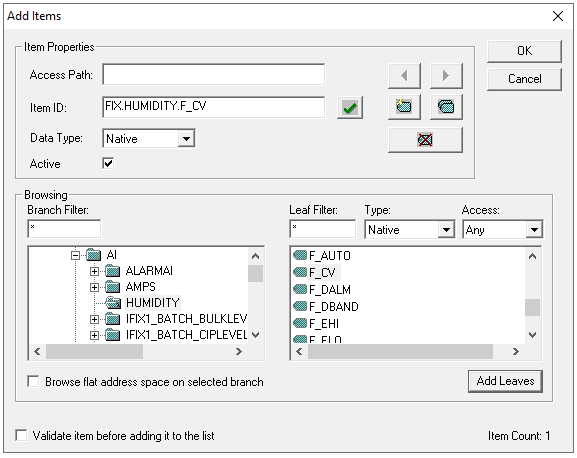This screenshot has width=577, height=458.
Task: Click the Item ID input field
Action: pos(213,107)
